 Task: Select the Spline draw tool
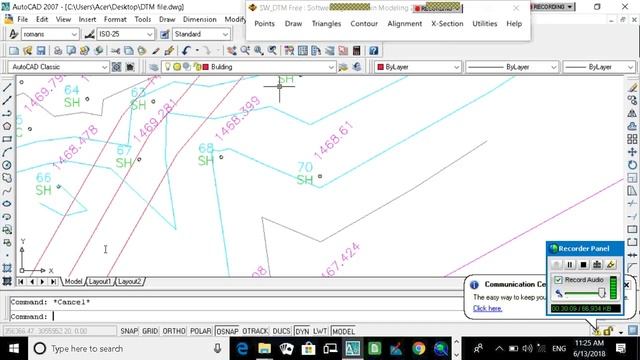pos(7,191)
